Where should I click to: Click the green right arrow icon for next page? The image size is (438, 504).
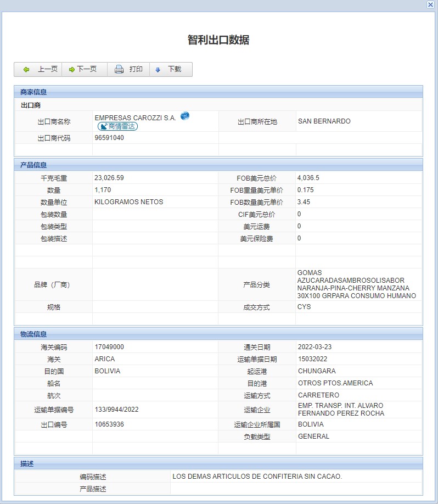pyautogui.click(x=72, y=69)
